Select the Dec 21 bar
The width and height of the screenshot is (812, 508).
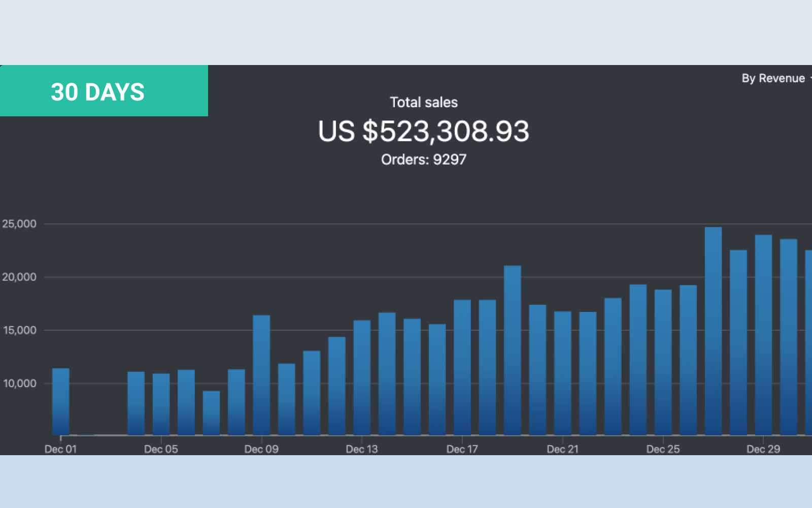point(562,373)
